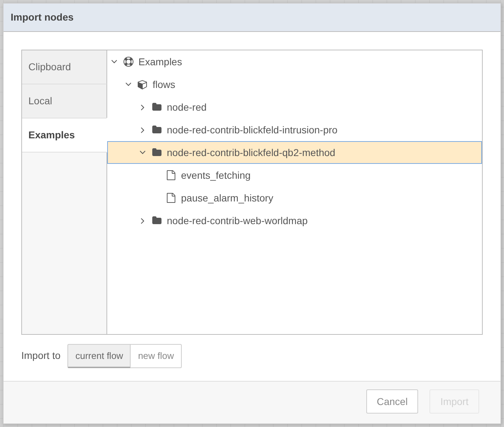Expand the node-red folder
The width and height of the screenshot is (504, 427).
[x=143, y=107]
